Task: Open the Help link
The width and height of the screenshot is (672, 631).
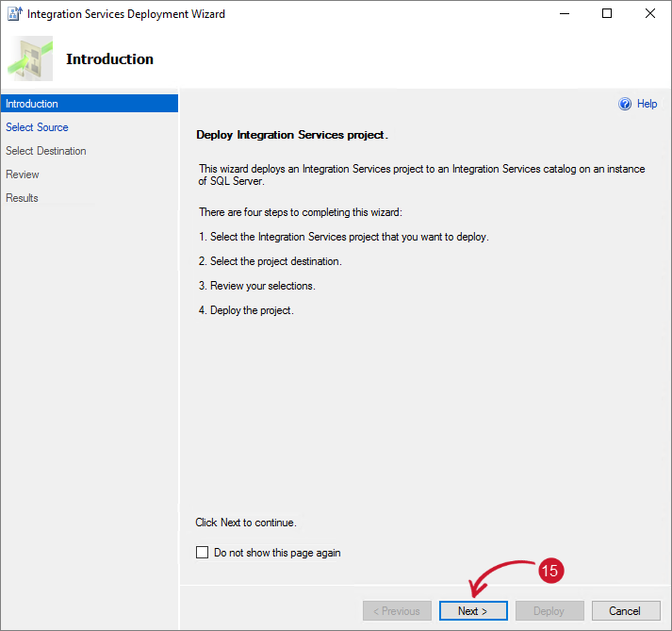Action: [x=647, y=104]
